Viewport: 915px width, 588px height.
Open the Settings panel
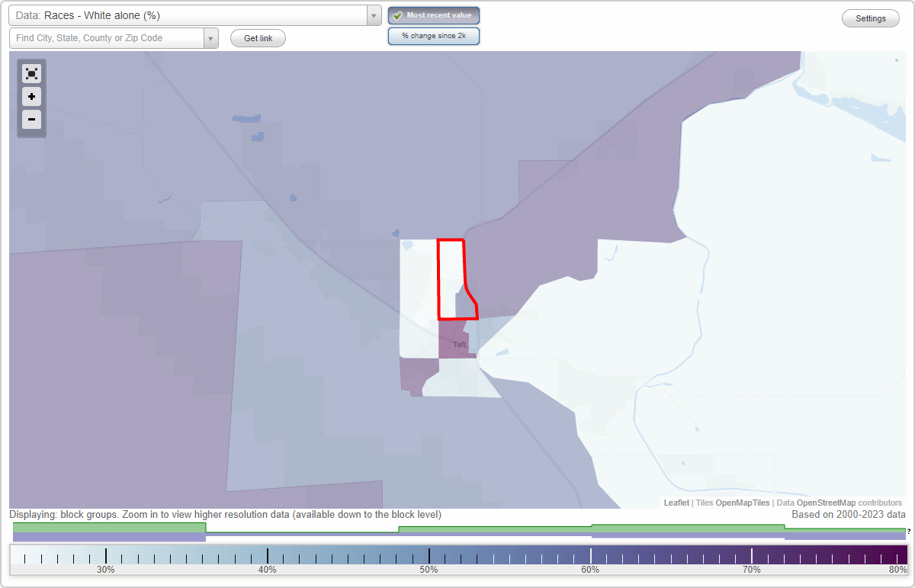pos(870,18)
